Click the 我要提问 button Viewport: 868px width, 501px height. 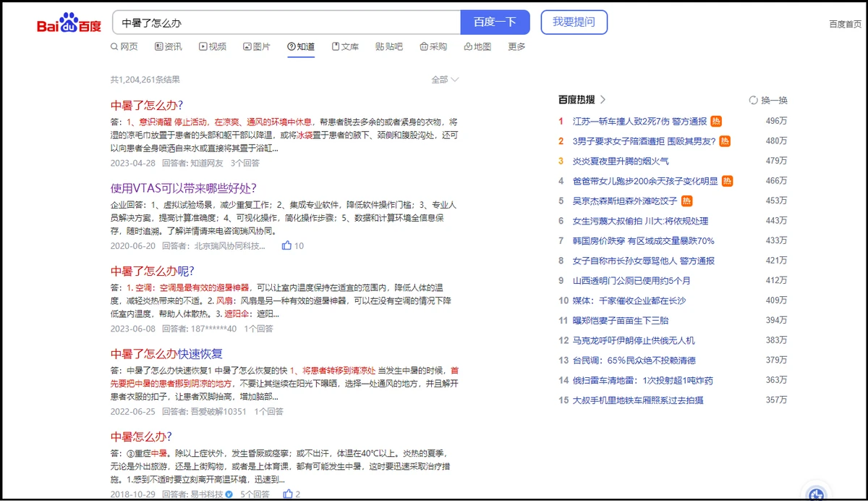coord(574,22)
